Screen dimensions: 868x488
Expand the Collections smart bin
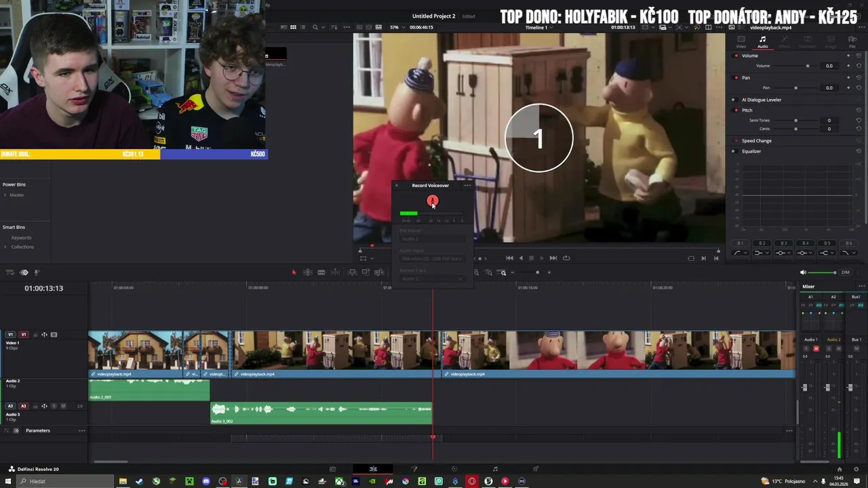coord(5,247)
